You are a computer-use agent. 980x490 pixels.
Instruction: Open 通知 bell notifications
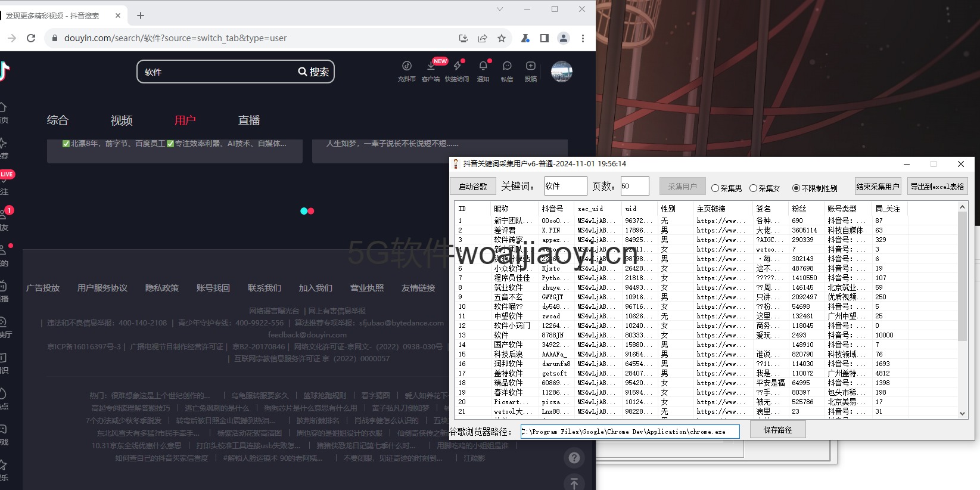click(483, 71)
